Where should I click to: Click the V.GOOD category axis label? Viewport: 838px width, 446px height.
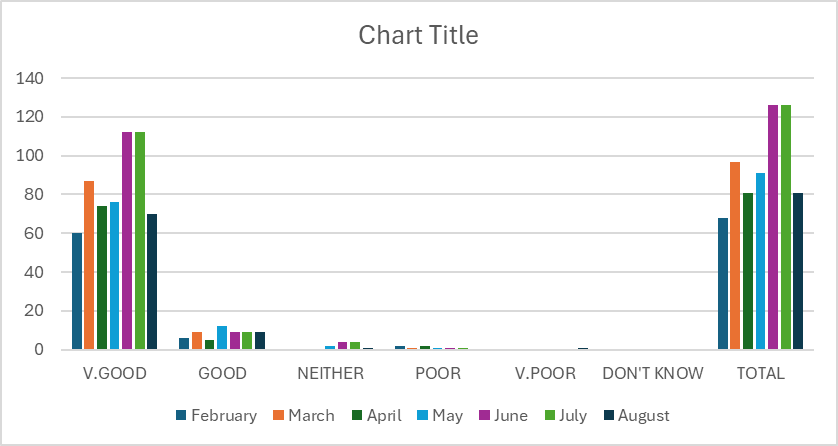tap(114, 374)
